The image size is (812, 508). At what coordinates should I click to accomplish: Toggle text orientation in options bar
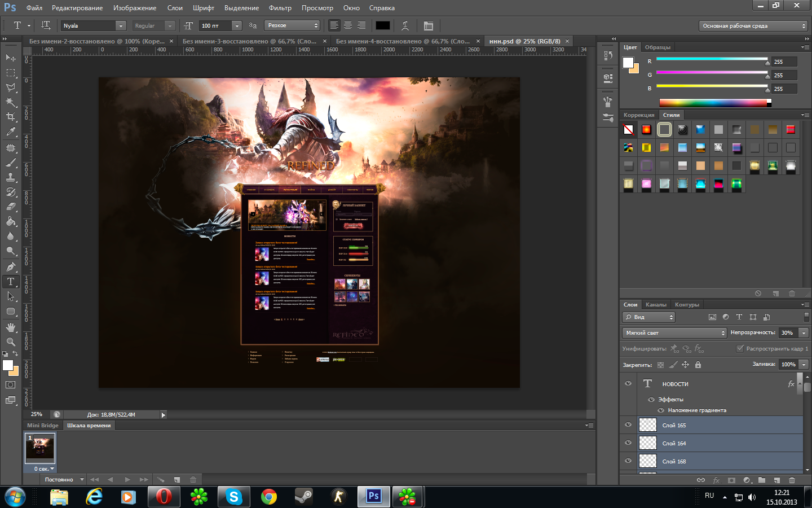click(x=46, y=25)
